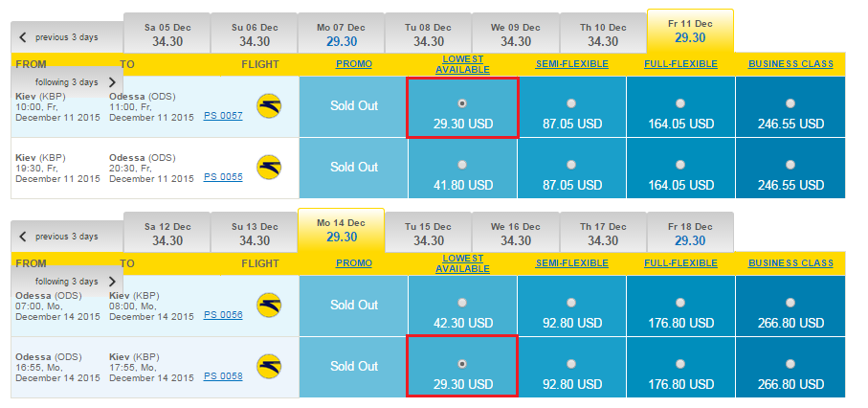Choose the 266.80 USD Business Class fare on PS 0056
Screen dimensions: 868x408
coord(790,303)
